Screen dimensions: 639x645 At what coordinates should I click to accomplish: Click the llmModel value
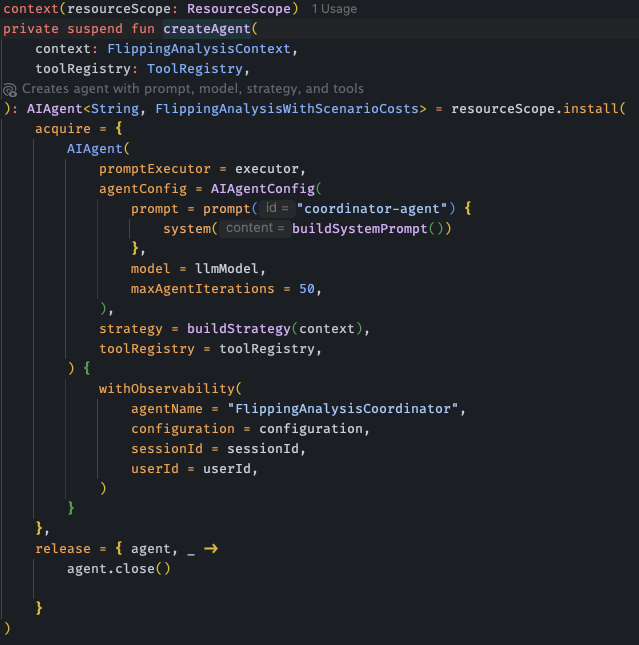[226, 269]
